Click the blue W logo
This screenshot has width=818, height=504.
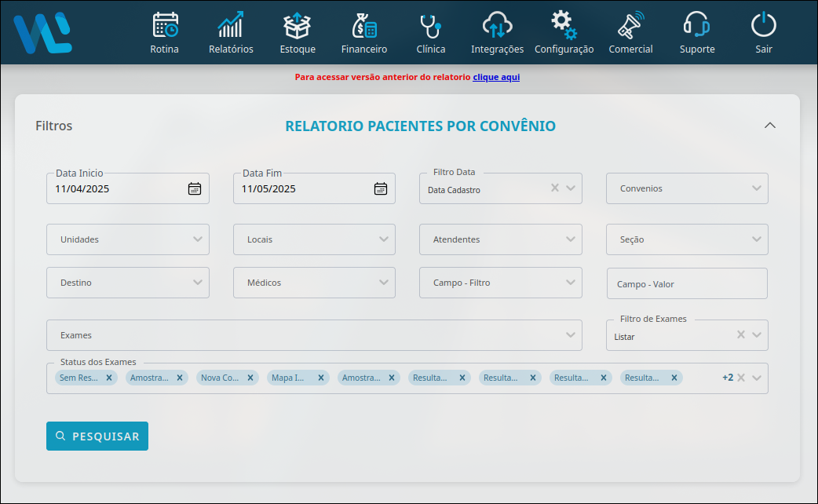(42, 33)
